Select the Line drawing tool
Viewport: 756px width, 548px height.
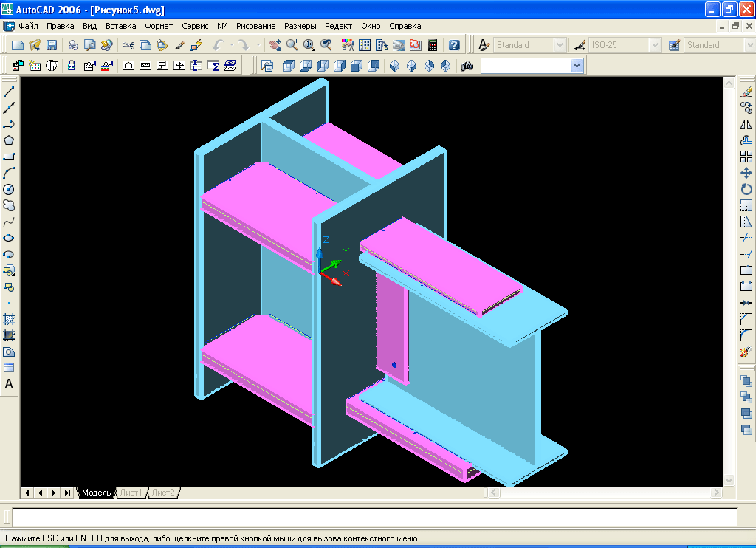point(9,92)
